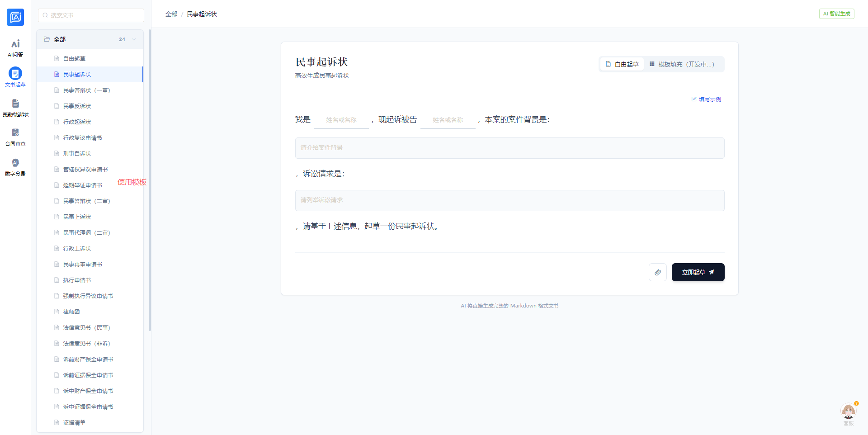868x435 pixels.
Task: Open the 填写示例 link
Action: pyautogui.click(x=706, y=99)
